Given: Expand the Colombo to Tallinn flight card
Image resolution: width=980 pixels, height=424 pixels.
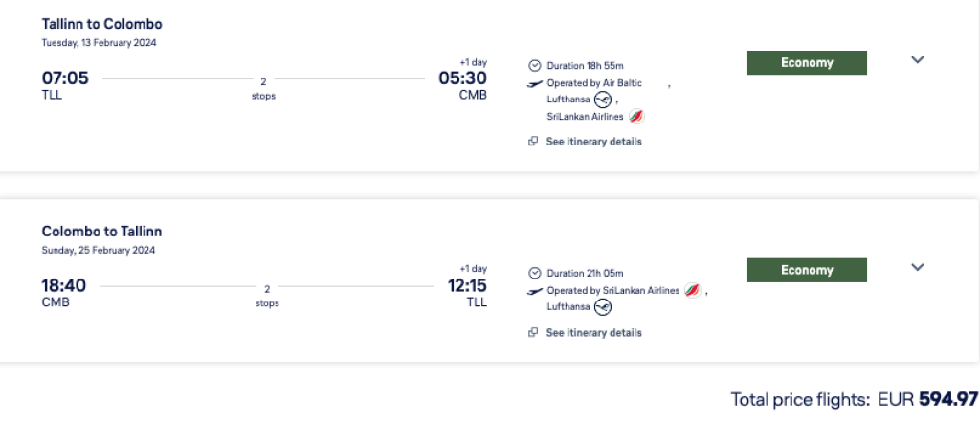Looking at the screenshot, I should coord(917,268).
